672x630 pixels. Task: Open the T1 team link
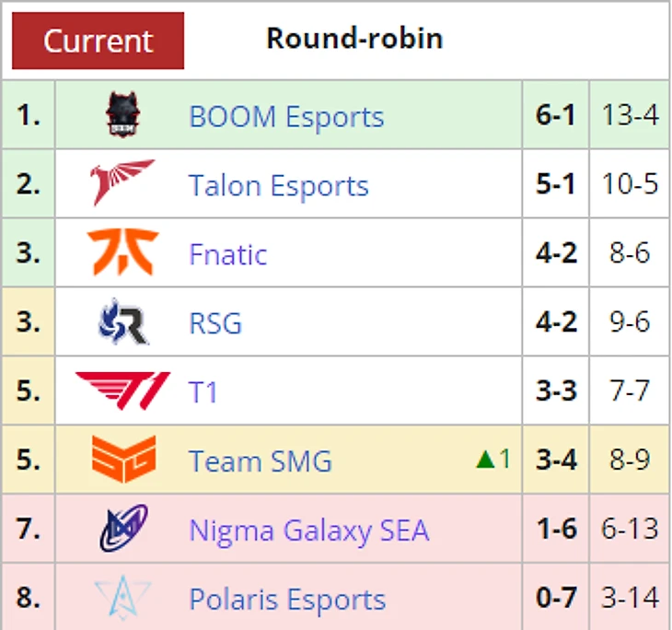point(203,392)
